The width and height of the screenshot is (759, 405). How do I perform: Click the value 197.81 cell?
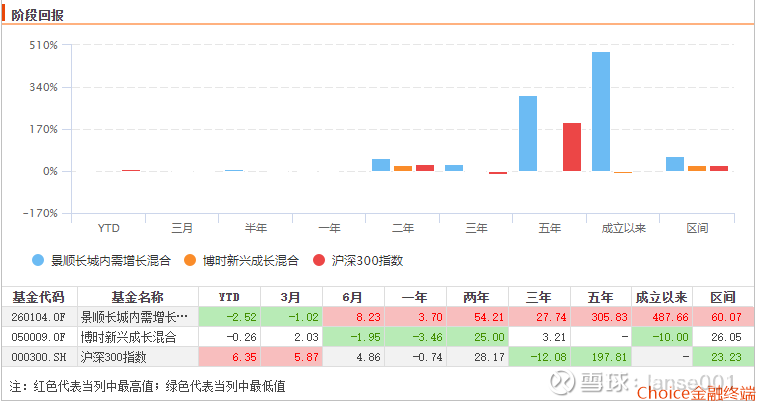click(601, 357)
